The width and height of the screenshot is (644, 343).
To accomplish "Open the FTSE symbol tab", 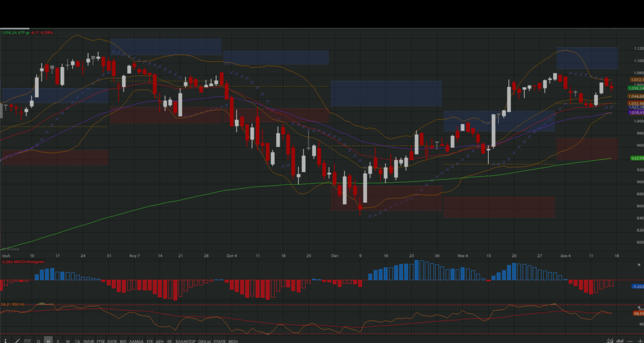I will (101, 341).
